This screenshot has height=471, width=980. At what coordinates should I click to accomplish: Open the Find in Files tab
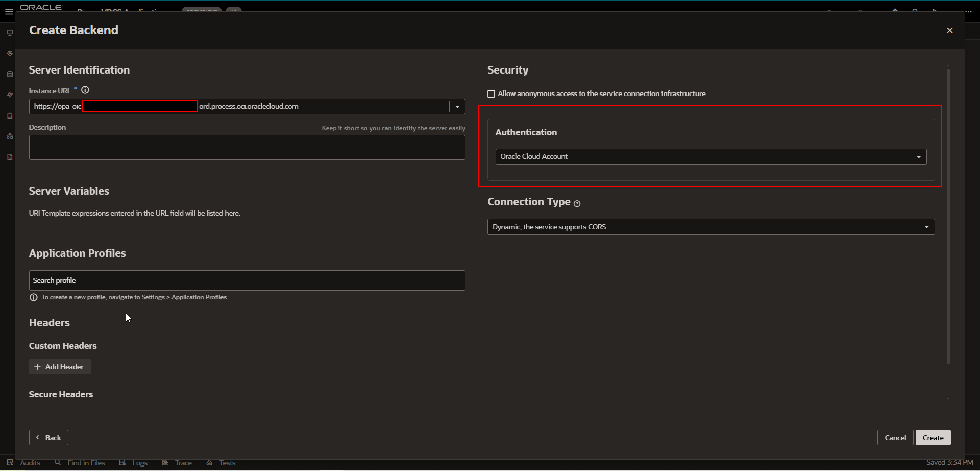tap(80, 463)
